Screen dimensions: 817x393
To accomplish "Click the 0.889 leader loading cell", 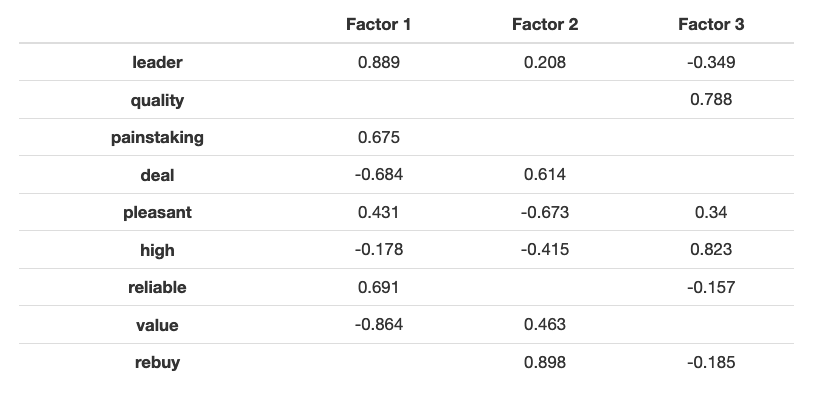I will [x=379, y=63].
